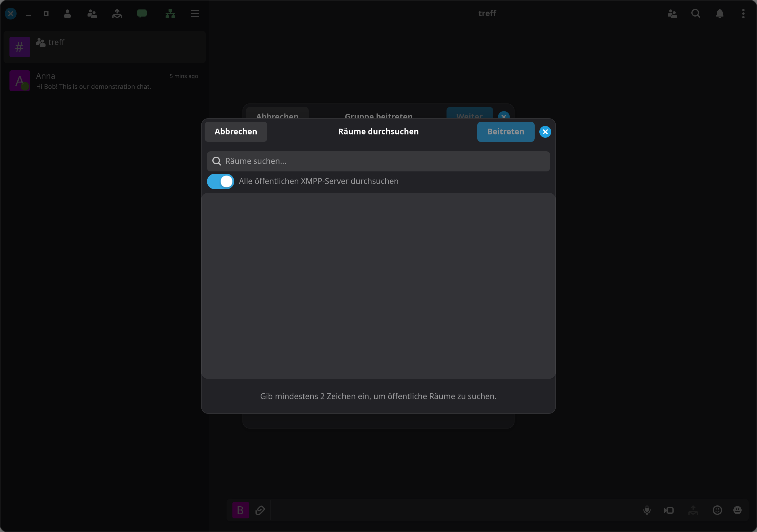
Task: Click the invite tray icon in top toolbar
Action: click(x=117, y=14)
